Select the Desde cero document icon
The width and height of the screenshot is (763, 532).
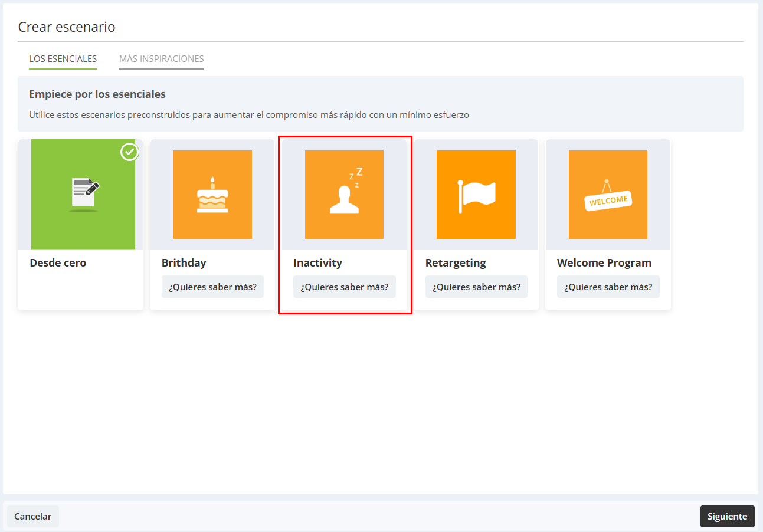[83, 195]
